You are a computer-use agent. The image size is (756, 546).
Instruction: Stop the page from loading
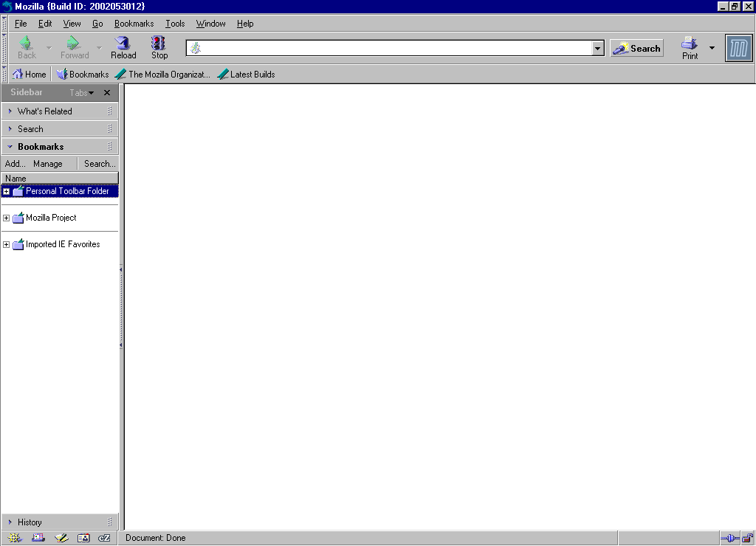pyautogui.click(x=159, y=48)
